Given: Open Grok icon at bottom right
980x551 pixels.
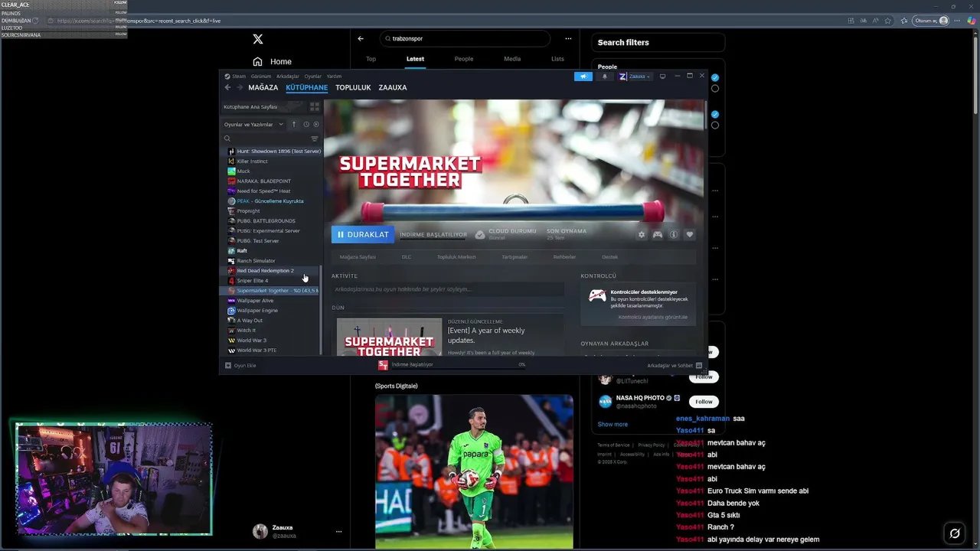Looking at the screenshot, I should [955, 533].
